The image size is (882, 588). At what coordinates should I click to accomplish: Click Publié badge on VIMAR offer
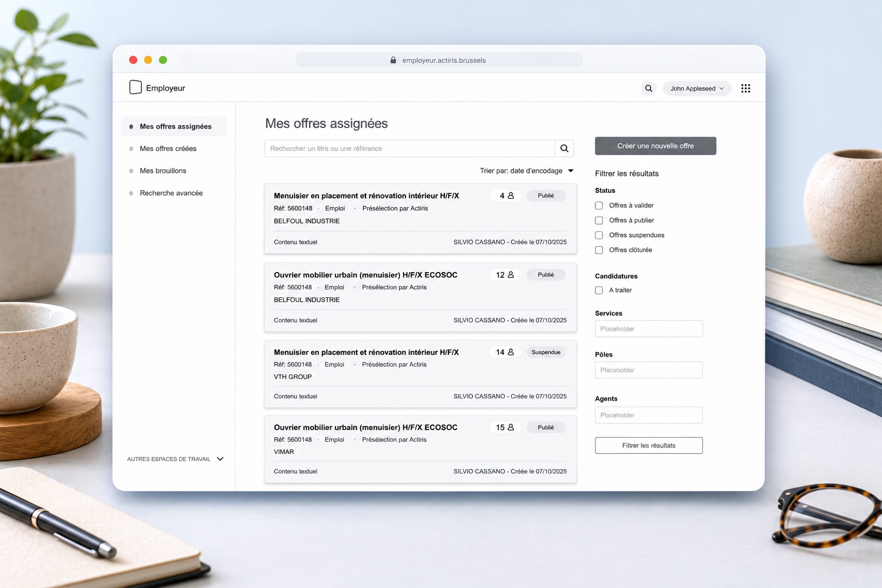(x=546, y=428)
